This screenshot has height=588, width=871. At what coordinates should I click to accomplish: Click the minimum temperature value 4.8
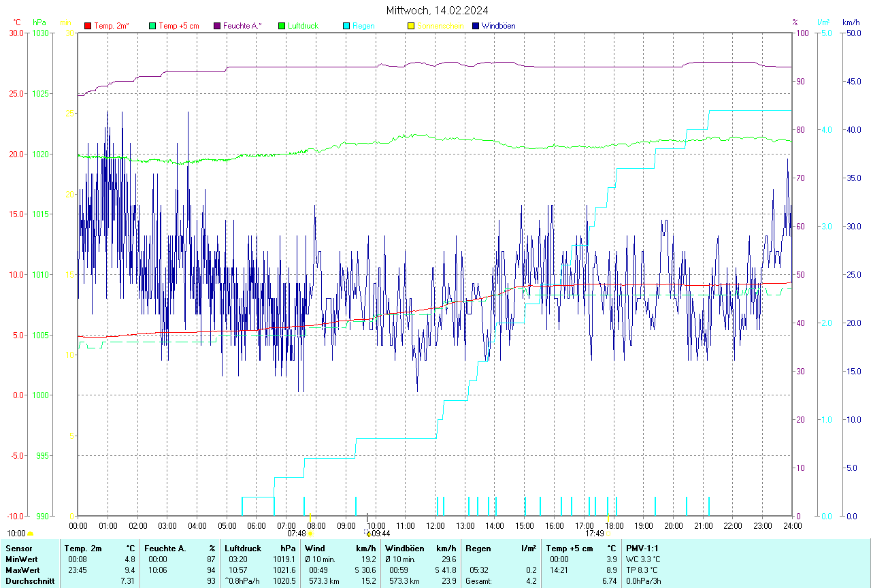[x=130, y=559]
